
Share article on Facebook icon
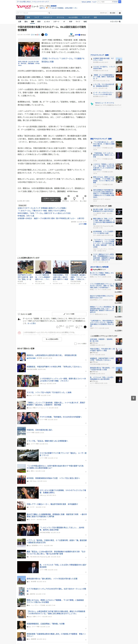(46, 35)
